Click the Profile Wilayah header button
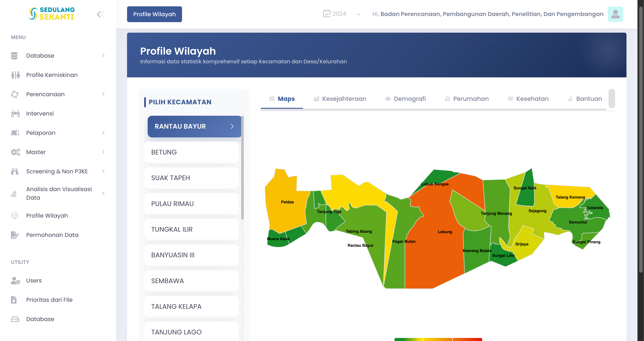Screen dimensions: 644x341 [154, 14]
